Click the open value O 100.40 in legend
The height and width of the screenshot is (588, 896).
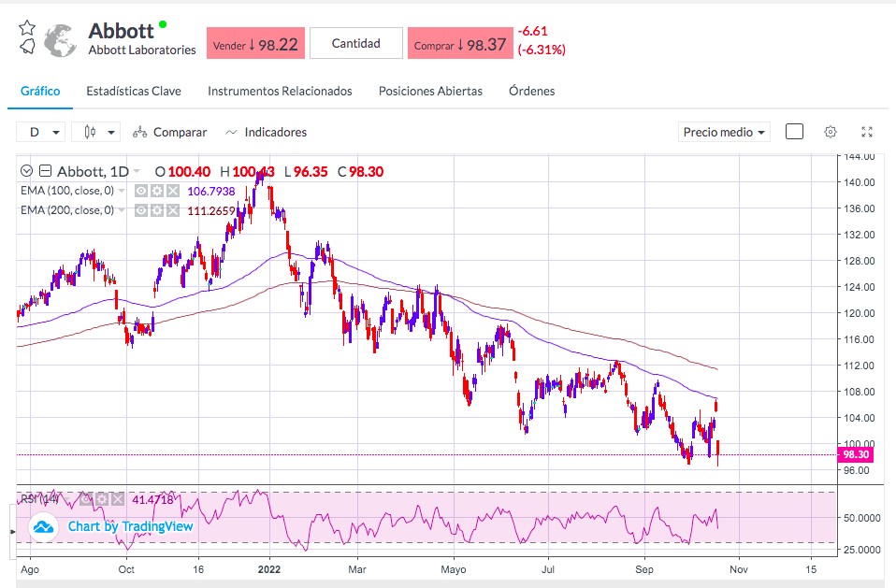point(183,172)
